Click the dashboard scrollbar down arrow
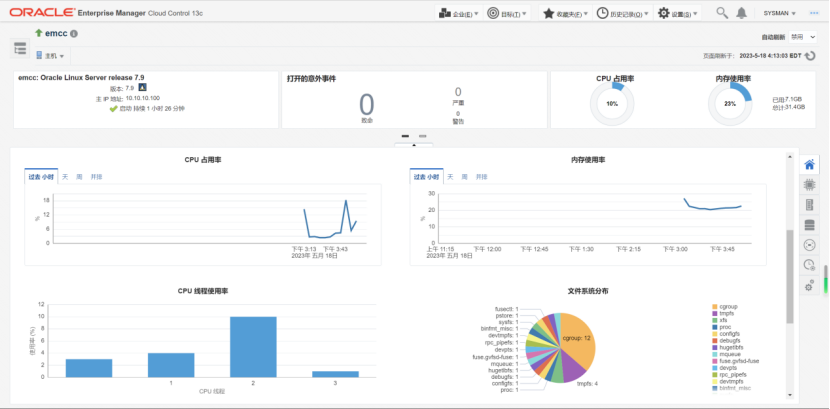 [790, 395]
